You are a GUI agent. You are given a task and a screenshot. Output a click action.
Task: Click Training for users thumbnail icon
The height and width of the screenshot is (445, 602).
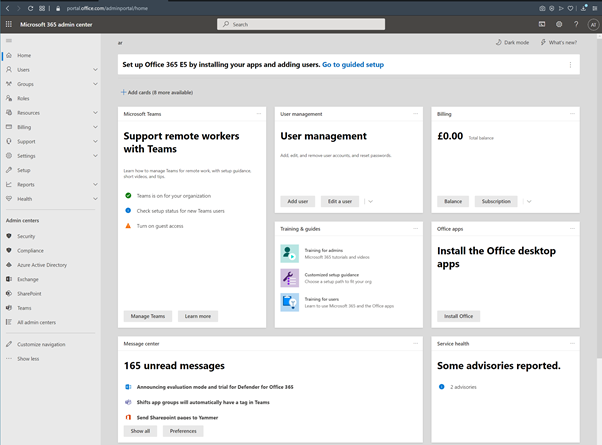tap(289, 302)
